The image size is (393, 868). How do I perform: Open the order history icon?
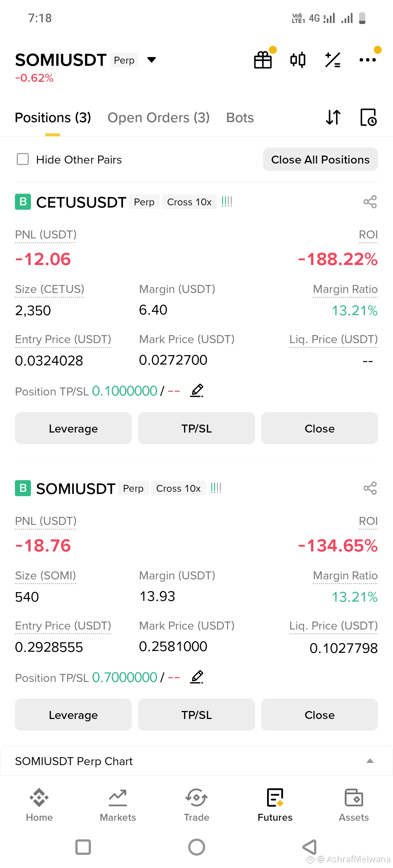click(368, 117)
